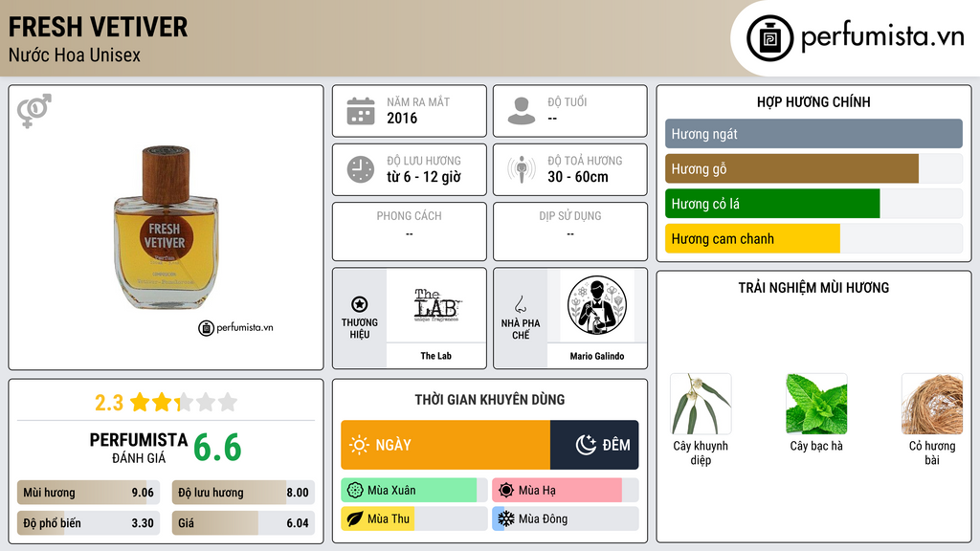Click the clock icon for longevity
The width and height of the screenshot is (980, 551).
(x=361, y=169)
